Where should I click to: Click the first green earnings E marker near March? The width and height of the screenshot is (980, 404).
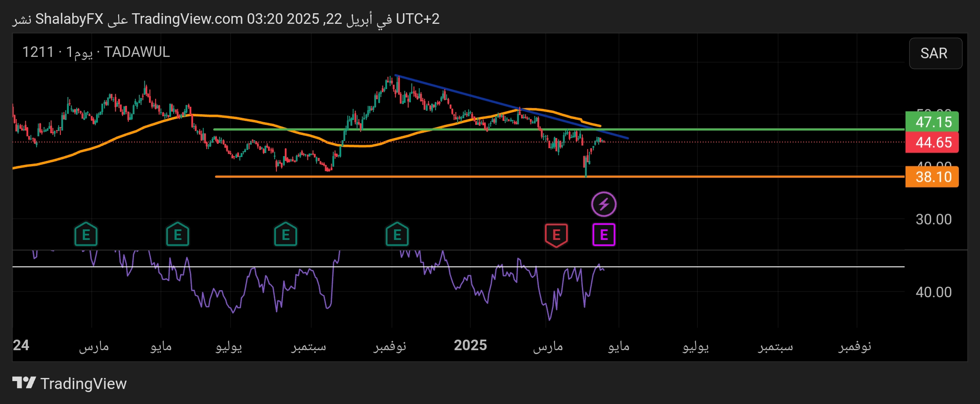coord(86,234)
